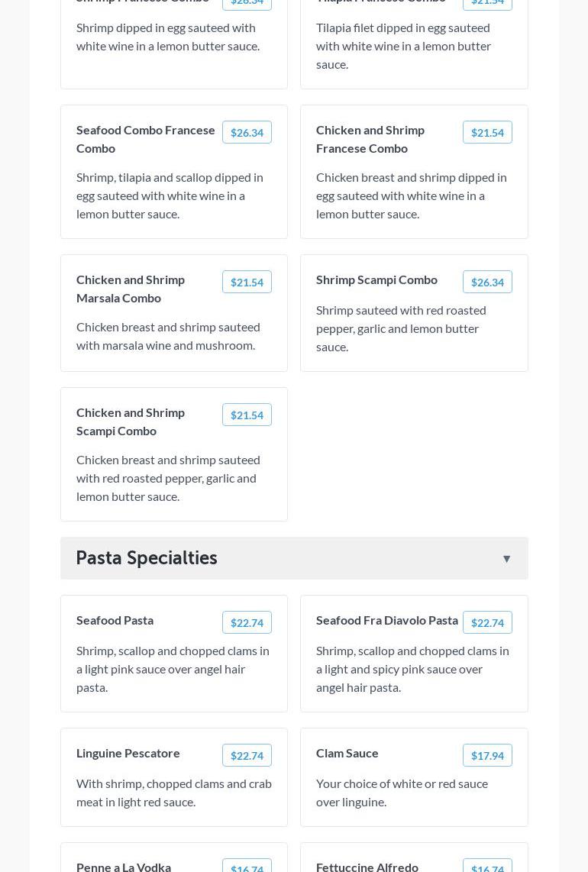Click the Clam Sauce $17.94 price button
Image resolution: width=588 pixels, height=872 pixels.
(487, 756)
